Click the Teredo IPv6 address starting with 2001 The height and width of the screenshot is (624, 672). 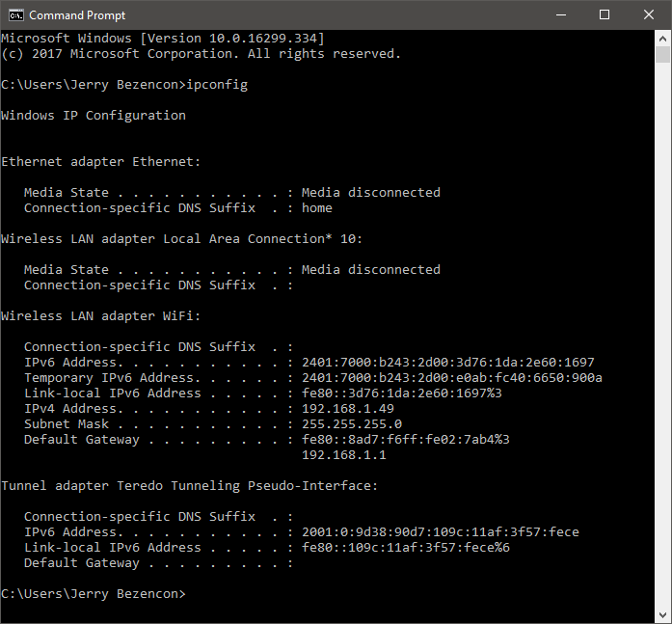point(441,531)
